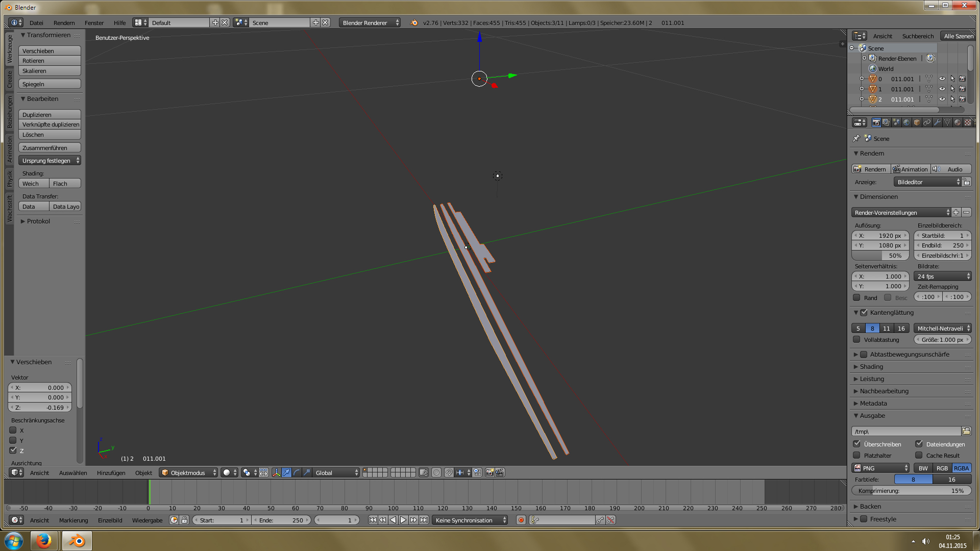This screenshot has width=980, height=551.
Task: Click the OpenGL render image camera icon
Action: 489,473
